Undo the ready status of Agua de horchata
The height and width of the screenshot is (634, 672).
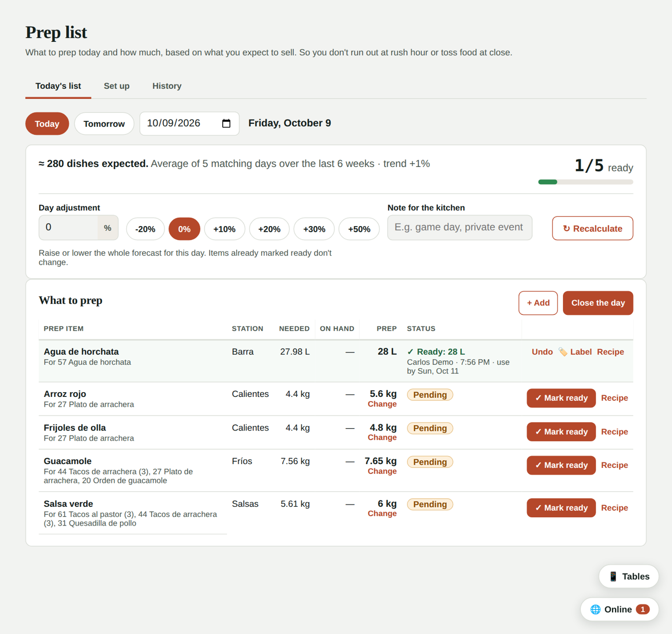click(x=542, y=352)
